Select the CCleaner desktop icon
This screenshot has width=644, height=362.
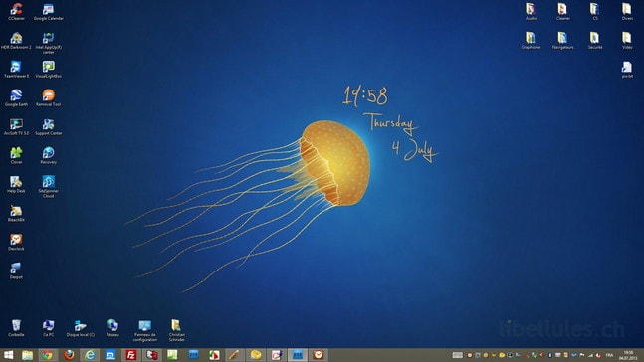pos(17,11)
